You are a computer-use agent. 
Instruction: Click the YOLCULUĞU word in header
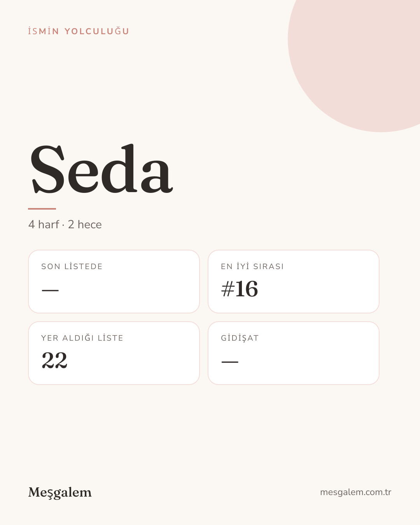tap(97, 31)
